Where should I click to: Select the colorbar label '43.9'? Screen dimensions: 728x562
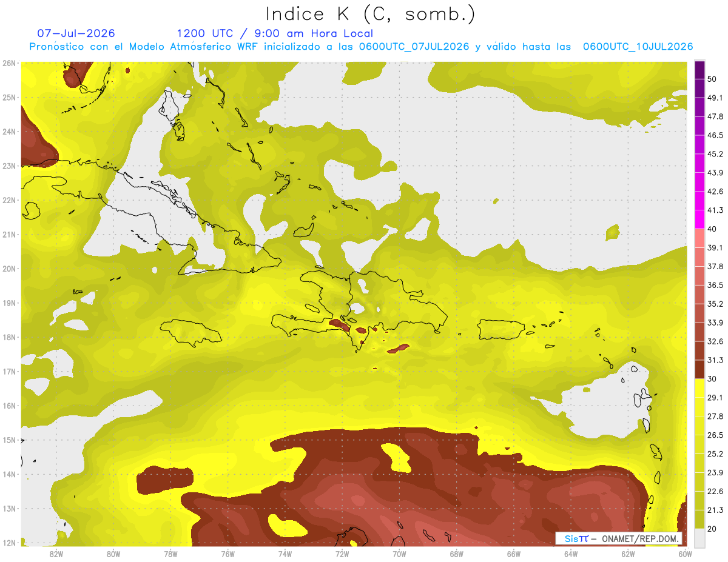click(x=715, y=173)
